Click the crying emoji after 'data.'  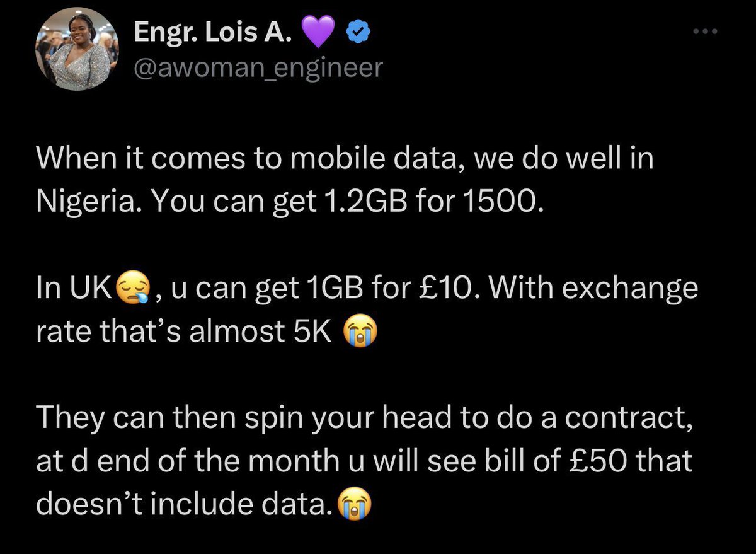(x=354, y=505)
